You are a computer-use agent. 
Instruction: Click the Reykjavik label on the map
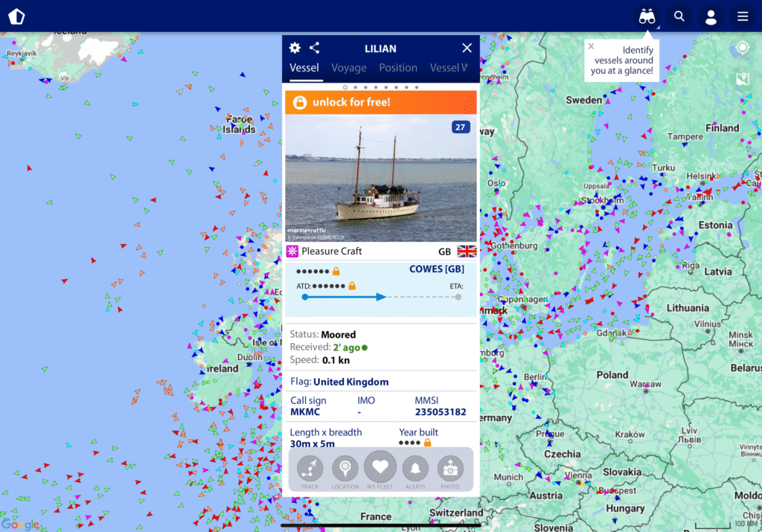tap(22, 54)
